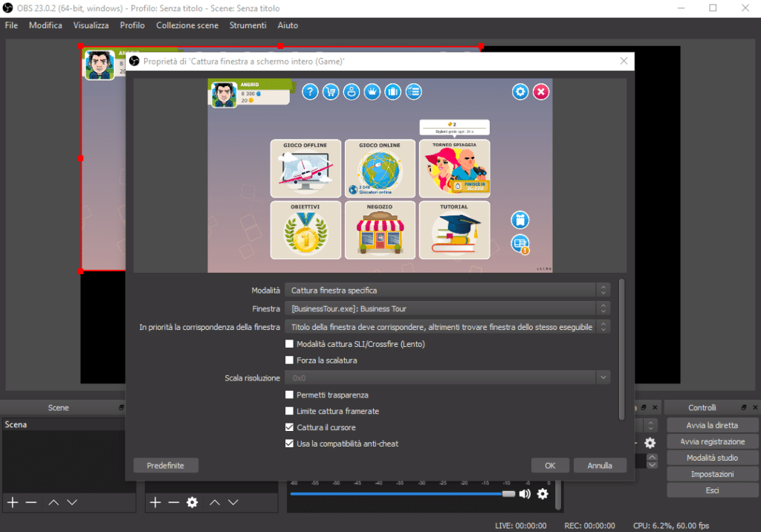Click the player avatar in the properties preview
761x532 pixels.
(x=224, y=94)
